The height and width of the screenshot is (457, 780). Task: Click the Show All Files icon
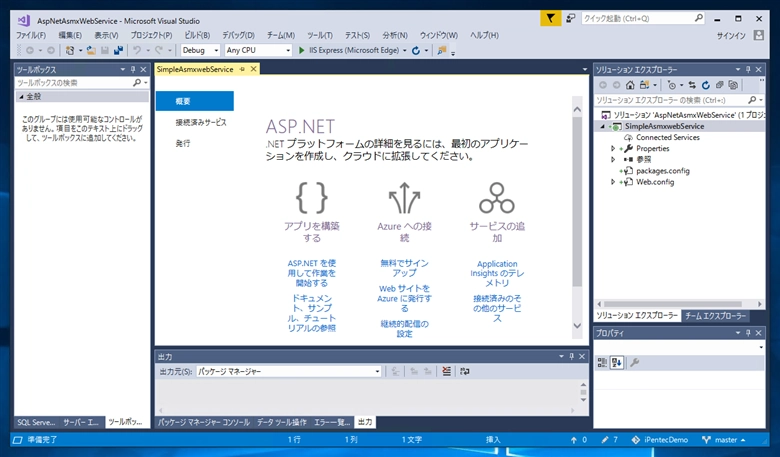tap(733, 85)
